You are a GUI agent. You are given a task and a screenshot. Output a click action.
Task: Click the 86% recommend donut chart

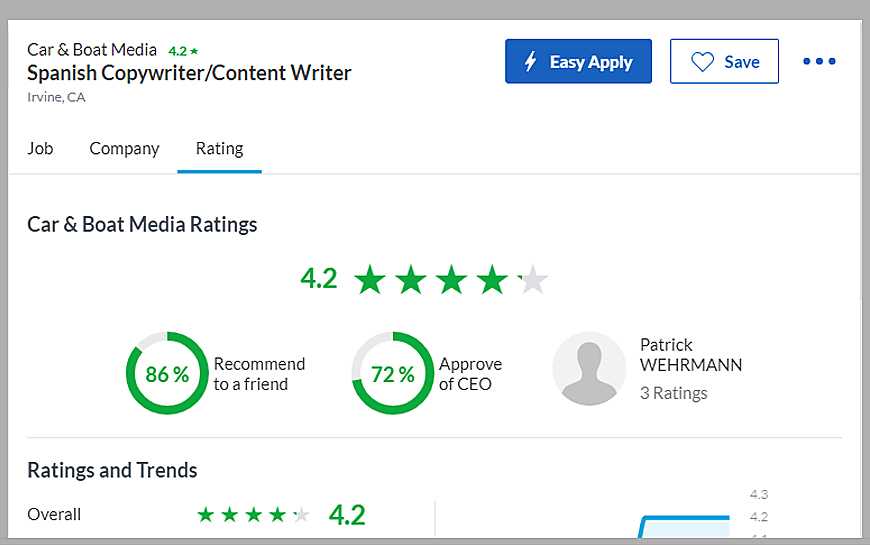pos(167,373)
